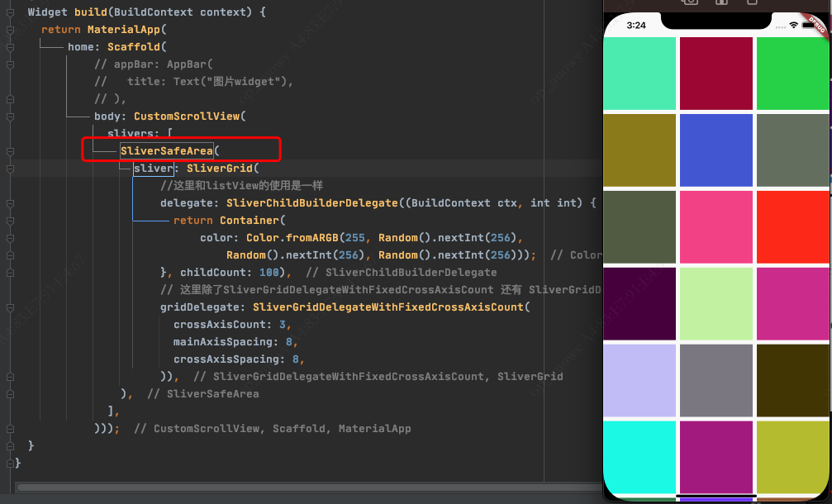Tap the royal blue grid cell
The image size is (832, 504).
[716, 150]
